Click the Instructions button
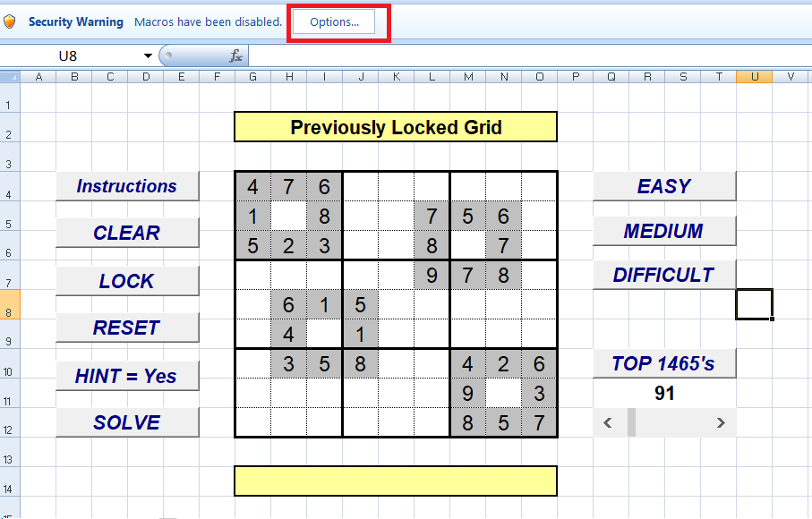This screenshot has width=812, height=519. (127, 186)
